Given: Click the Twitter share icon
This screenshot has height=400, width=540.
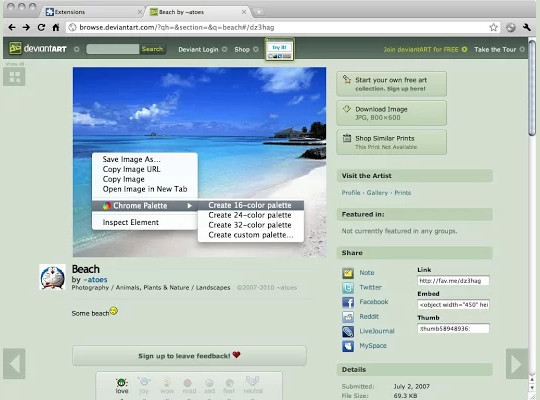Looking at the screenshot, I should tap(348, 287).
